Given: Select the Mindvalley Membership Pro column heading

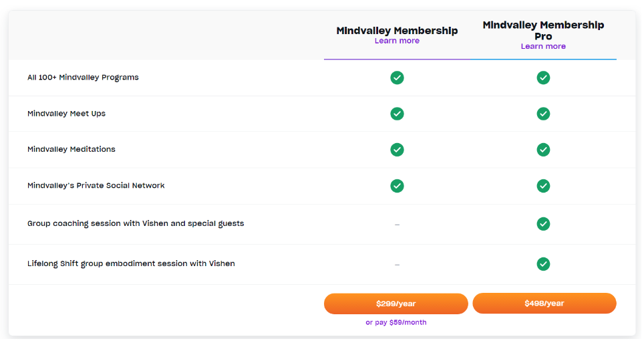Looking at the screenshot, I should pyautogui.click(x=543, y=31).
